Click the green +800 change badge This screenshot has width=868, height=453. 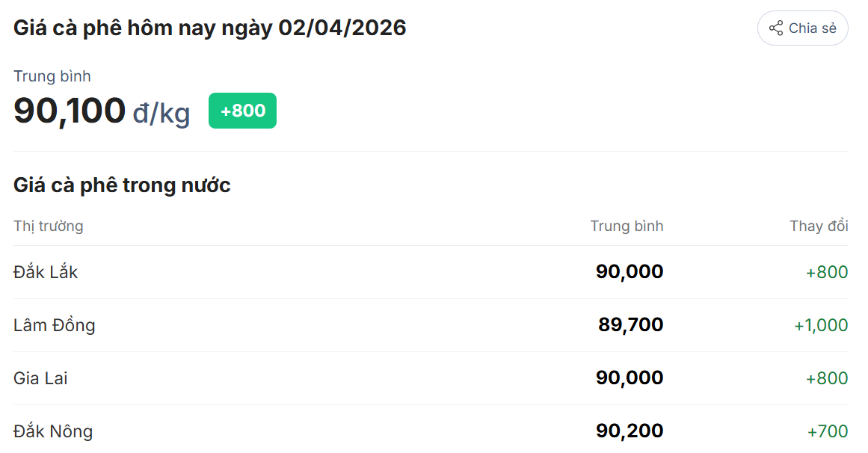242,111
